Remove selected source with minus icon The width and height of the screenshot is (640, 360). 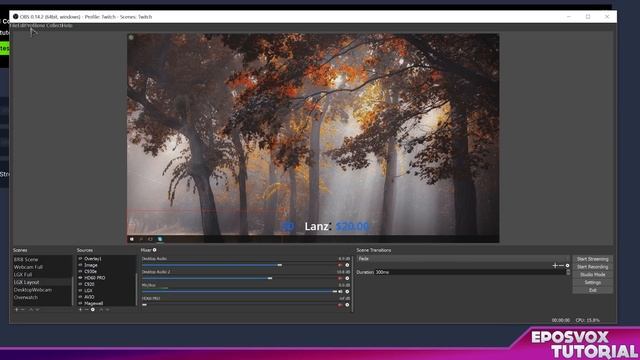click(x=87, y=310)
